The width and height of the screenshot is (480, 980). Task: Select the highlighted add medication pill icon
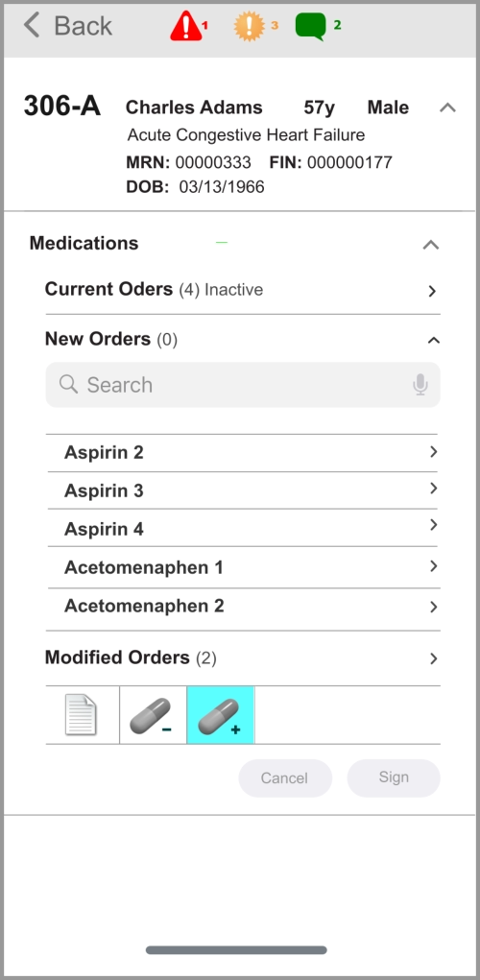[x=221, y=715]
